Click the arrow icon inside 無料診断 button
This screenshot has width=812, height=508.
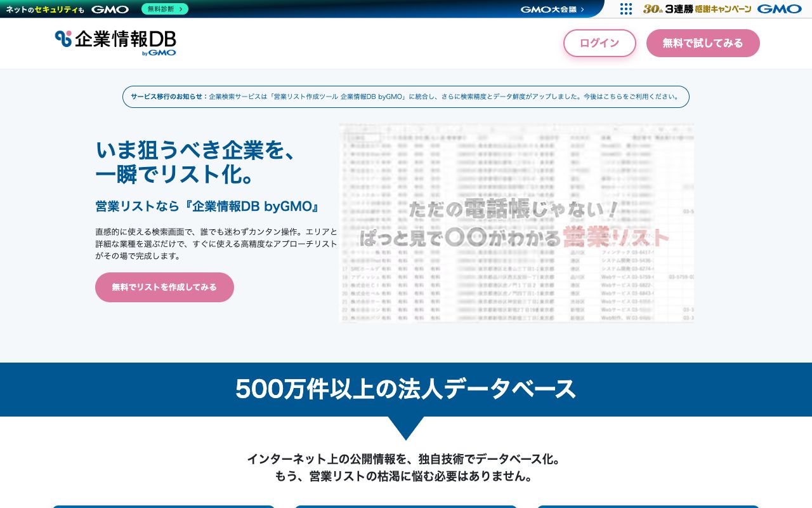tap(180, 10)
